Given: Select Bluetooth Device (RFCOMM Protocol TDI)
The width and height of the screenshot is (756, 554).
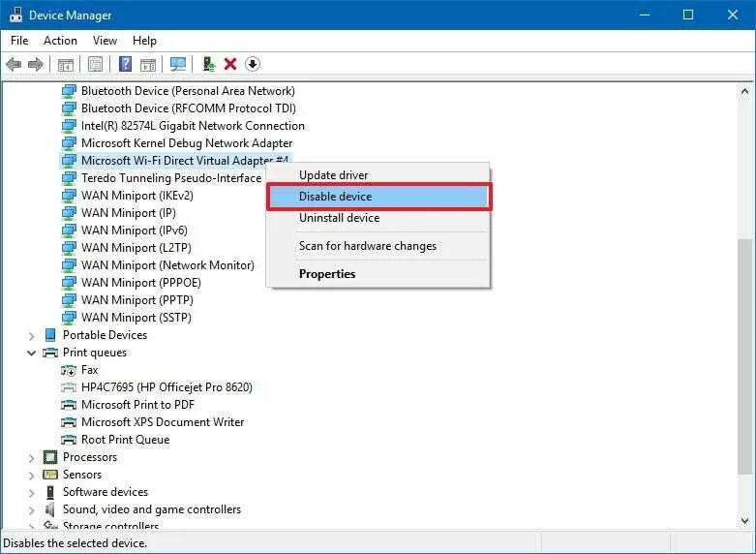Looking at the screenshot, I should click(x=189, y=108).
